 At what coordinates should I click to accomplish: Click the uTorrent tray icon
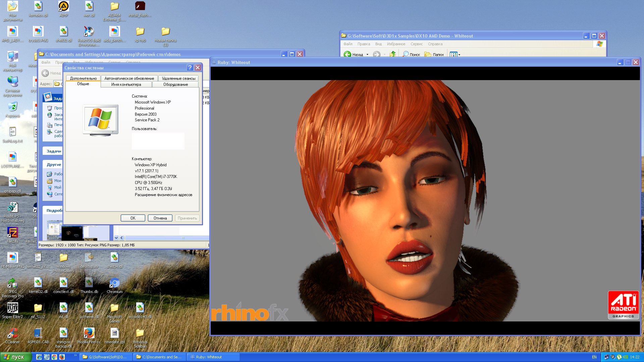click(619, 357)
